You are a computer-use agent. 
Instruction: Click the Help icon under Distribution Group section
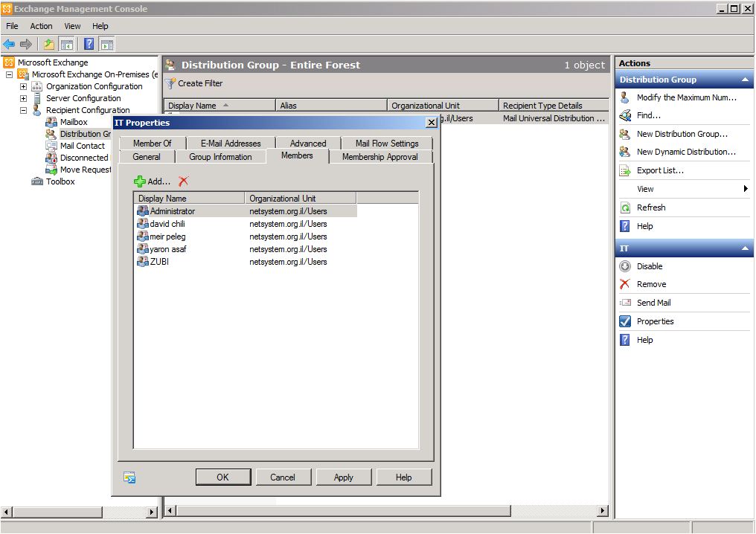[x=625, y=226]
